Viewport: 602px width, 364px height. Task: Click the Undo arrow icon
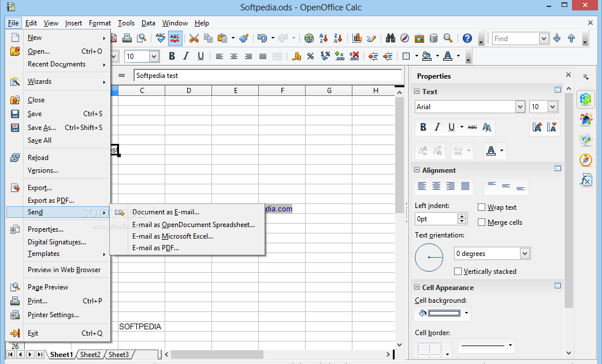(262, 38)
